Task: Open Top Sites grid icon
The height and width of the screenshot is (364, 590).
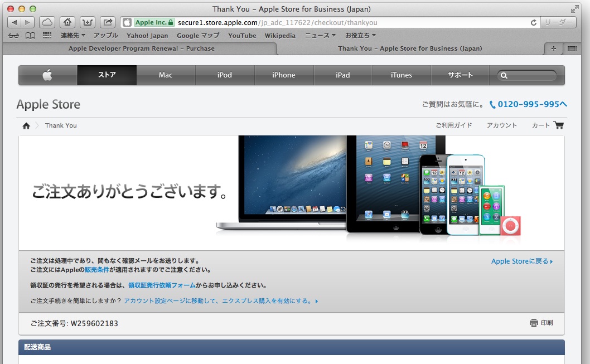Action: 47,36
